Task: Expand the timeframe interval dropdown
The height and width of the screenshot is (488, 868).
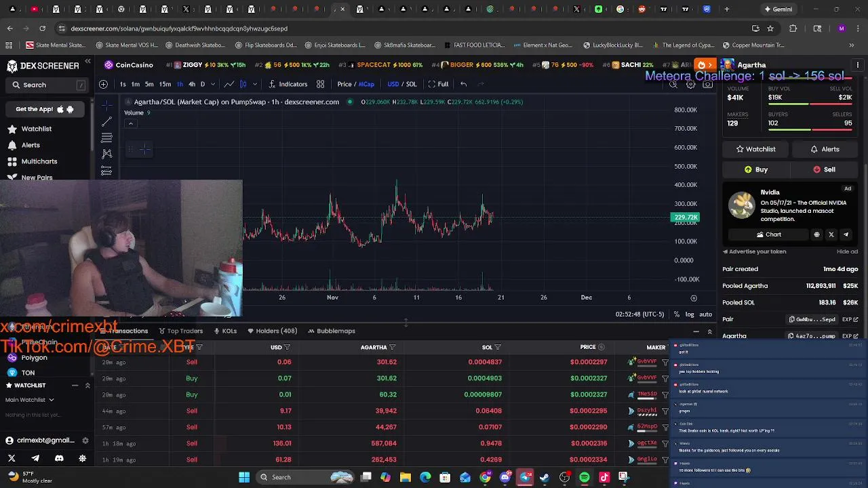Action: tap(213, 84)
